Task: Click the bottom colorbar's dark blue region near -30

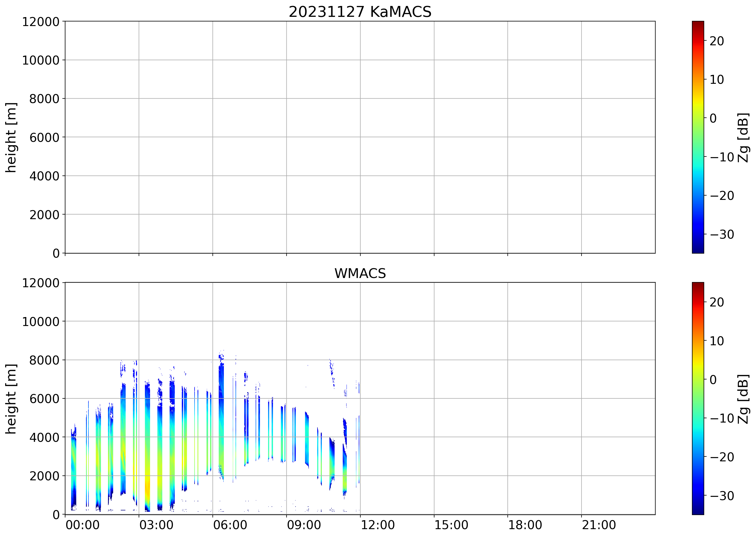Action: (698, 495)
